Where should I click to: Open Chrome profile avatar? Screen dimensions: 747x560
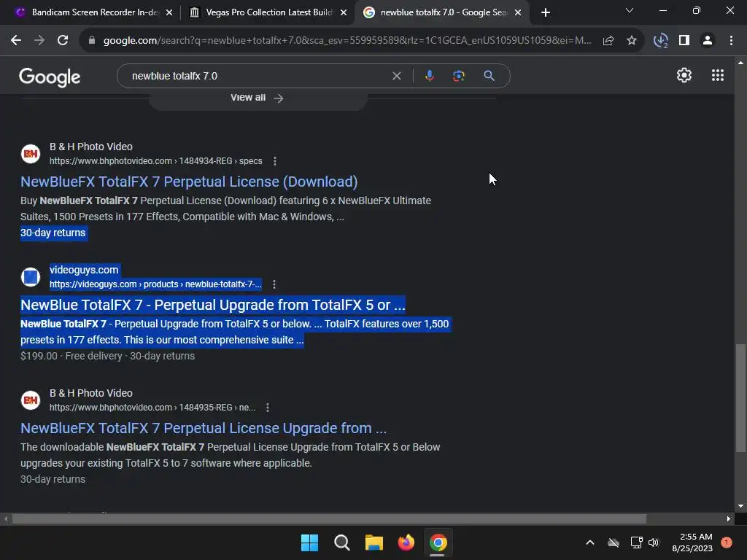point(708,41)
